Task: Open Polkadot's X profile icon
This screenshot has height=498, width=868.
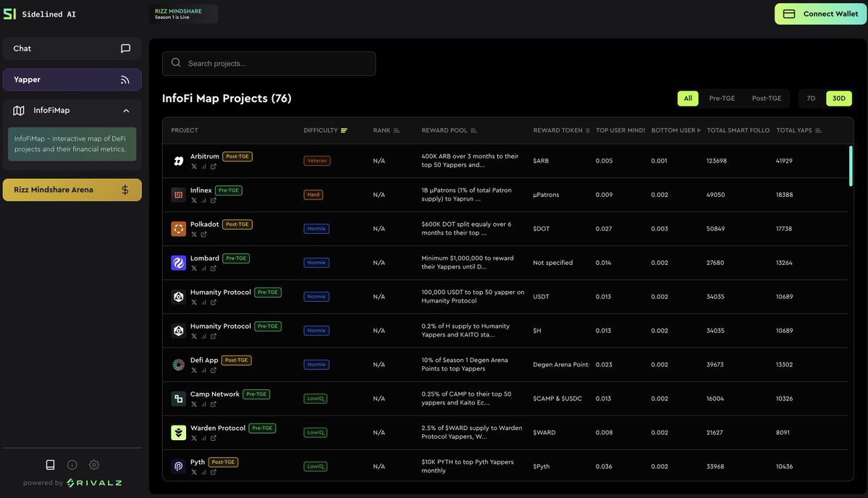Action: point(194,235)
